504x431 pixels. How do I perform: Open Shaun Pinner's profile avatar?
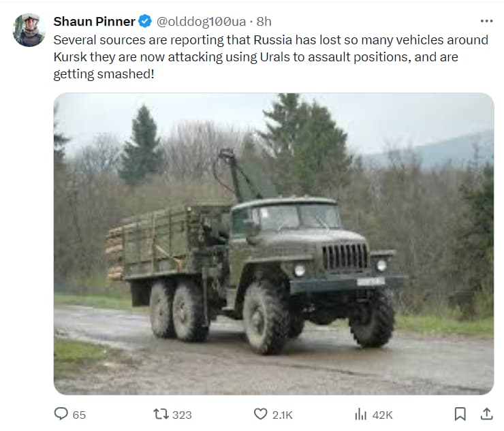pos(29,30)
